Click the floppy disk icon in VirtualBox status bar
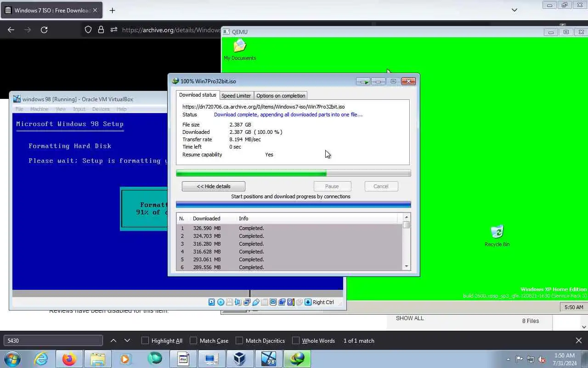588x368 pixels. point(229,302)
